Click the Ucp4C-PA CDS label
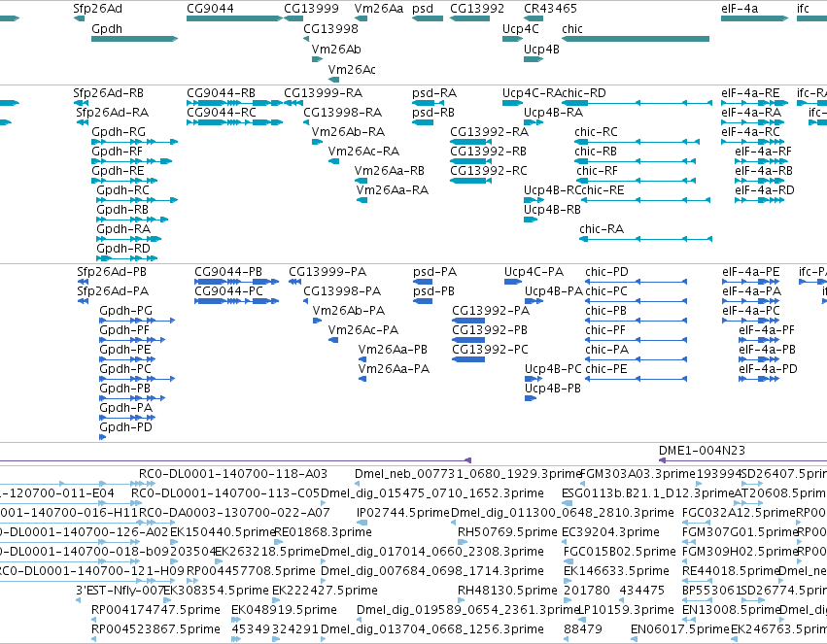This screenshot has height=644, width=827. (x=534, y=272)
